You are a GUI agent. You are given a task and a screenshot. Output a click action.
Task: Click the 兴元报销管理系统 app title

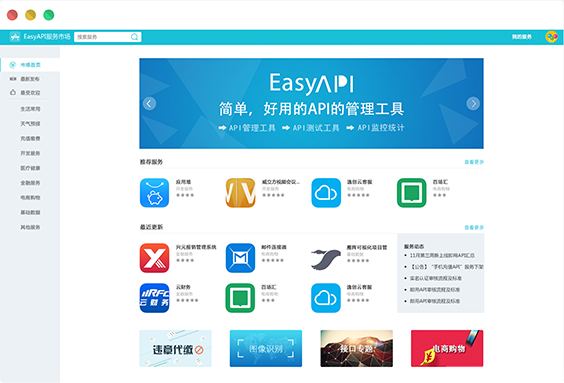(x=196, y=247)
